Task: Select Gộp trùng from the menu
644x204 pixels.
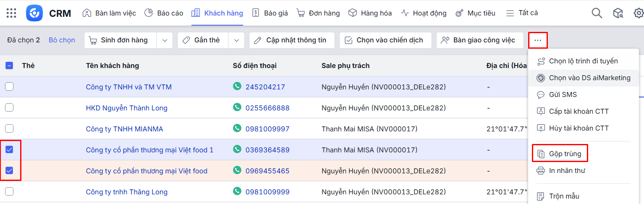Action: click(x=565, y=154)
